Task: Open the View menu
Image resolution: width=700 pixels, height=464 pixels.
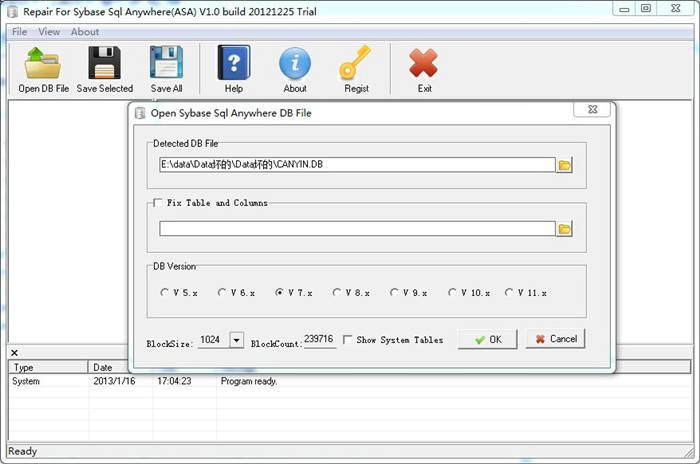Action: pyautogui.click(x=49, y=32)
